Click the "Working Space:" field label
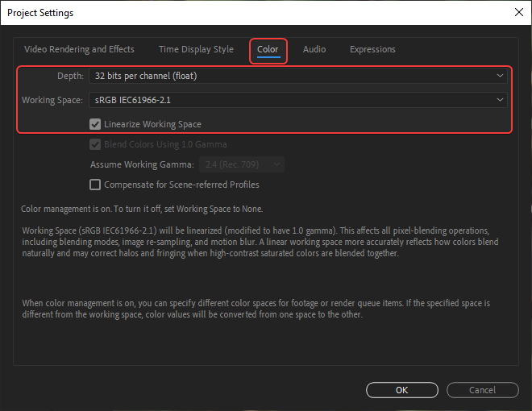 coord(52,101)
